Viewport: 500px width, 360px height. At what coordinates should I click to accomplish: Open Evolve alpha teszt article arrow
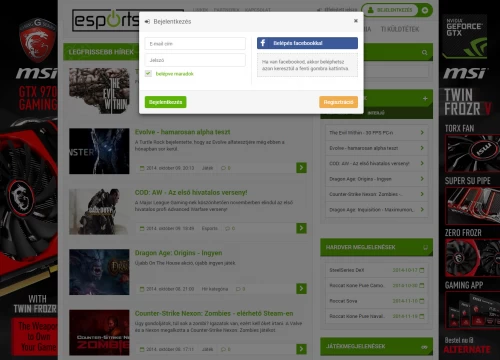click(301, 168)
